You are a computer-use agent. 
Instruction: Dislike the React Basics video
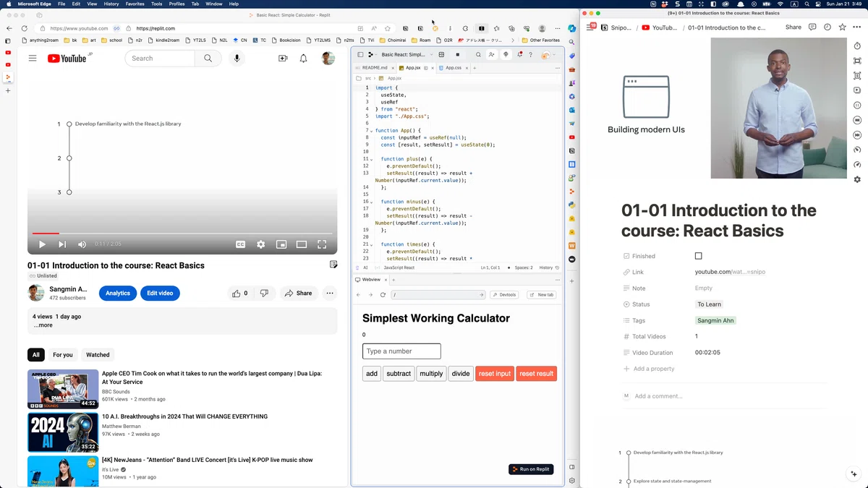coord(264,294)
